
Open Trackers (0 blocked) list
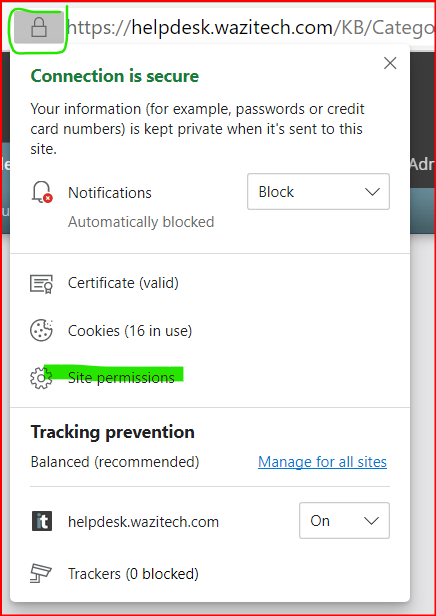click(x=133, y=574)
